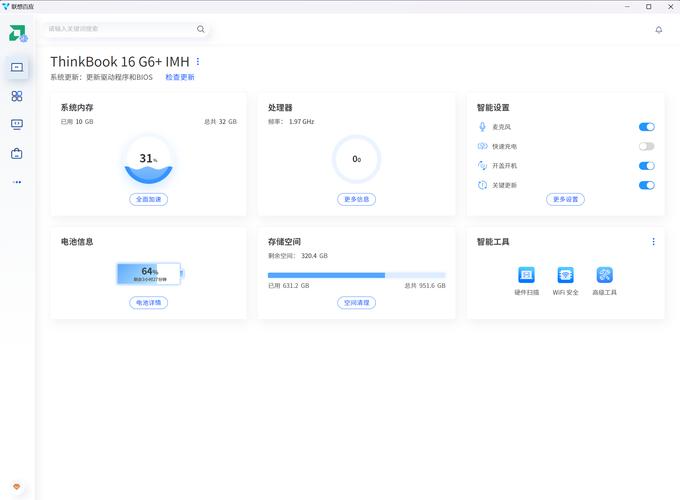Disable the 开盖开机 flip-to-boot toggle

(x=646, y=165)
